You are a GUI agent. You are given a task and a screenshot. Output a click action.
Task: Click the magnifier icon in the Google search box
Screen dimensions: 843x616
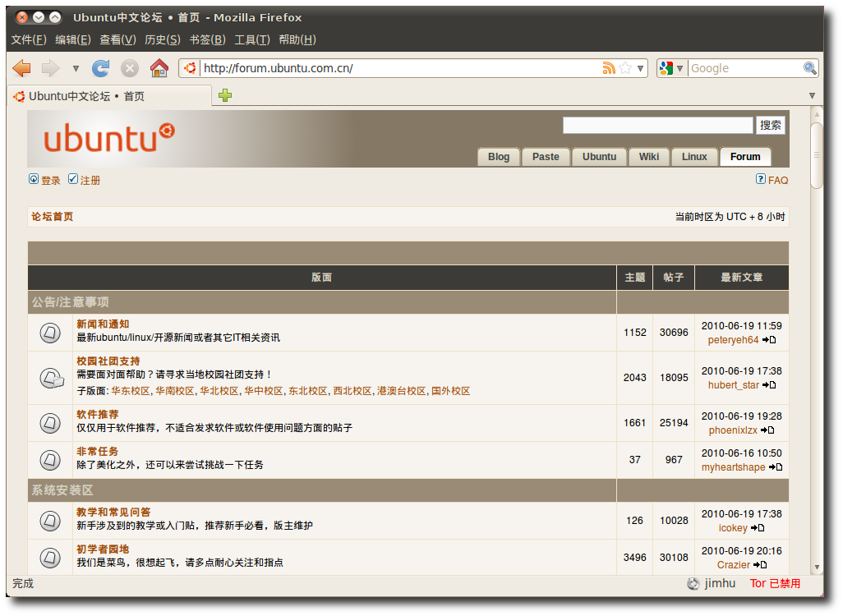[x=809, y=68]
